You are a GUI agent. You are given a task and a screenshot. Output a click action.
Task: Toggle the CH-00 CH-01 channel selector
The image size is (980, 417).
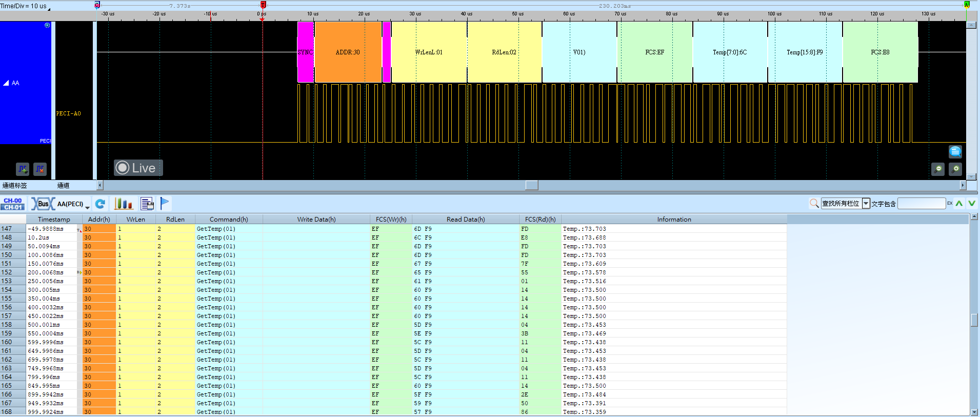coord(13,204)
